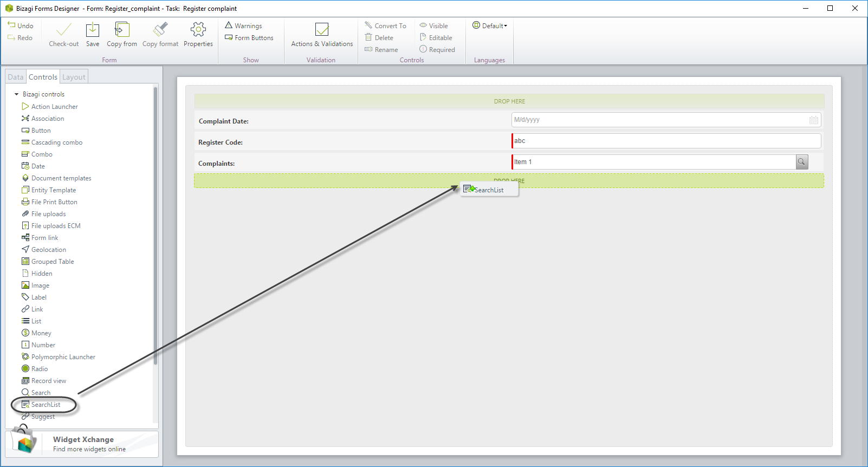Select the Combo control
Image resolution: width=868 pixels, height=467 pixels.
37,154
